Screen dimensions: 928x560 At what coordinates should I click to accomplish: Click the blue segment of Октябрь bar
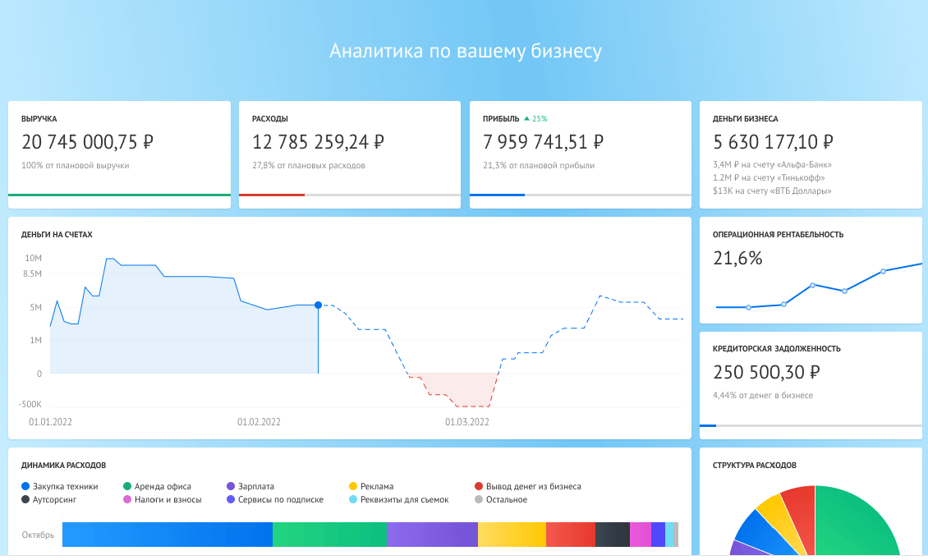(168, 535)
